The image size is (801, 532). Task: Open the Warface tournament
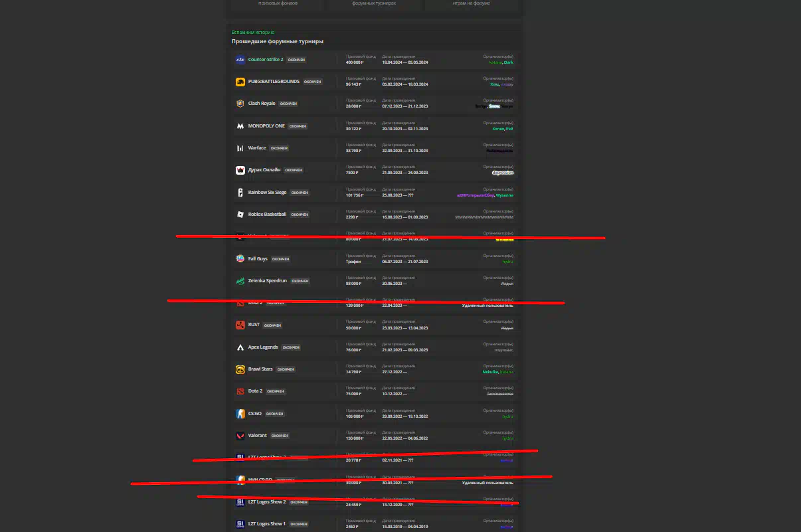pyautogui.click(x=257, y=148)
